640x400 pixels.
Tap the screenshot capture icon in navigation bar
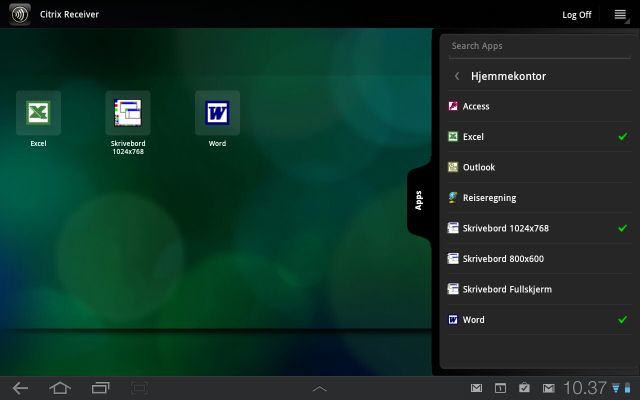click(139, 387)
